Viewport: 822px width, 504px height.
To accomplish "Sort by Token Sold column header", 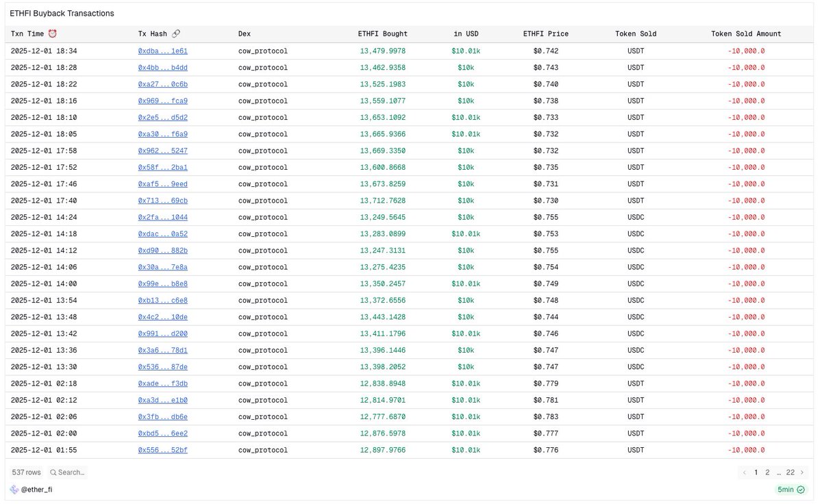I will pyautogui.click(x=636, y=34).
